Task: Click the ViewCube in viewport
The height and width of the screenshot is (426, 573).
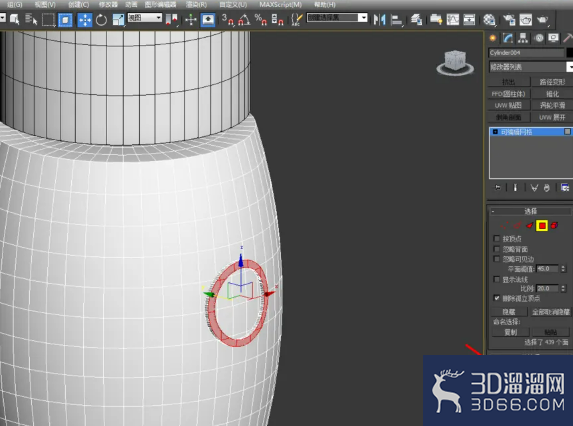Action: [455, 62]
